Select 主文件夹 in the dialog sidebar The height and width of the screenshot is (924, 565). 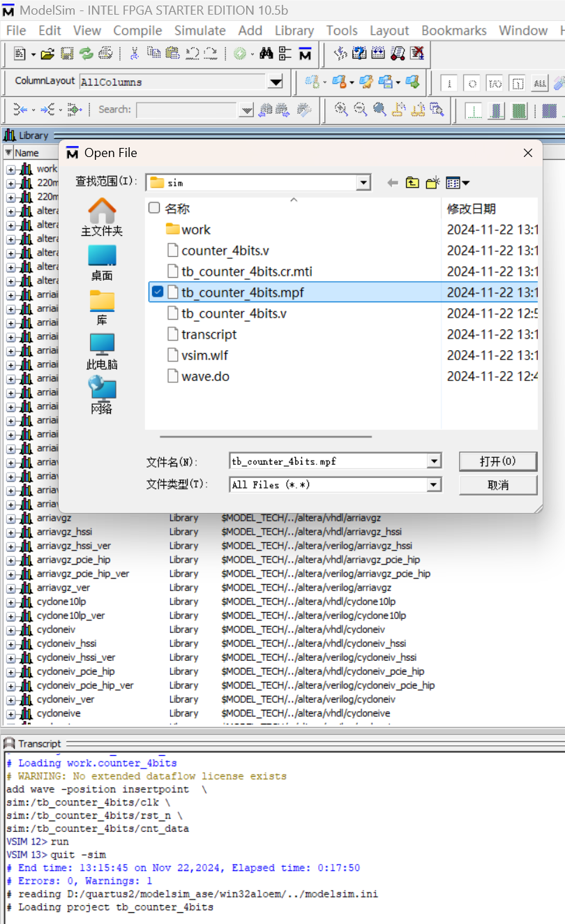(102, 218)
